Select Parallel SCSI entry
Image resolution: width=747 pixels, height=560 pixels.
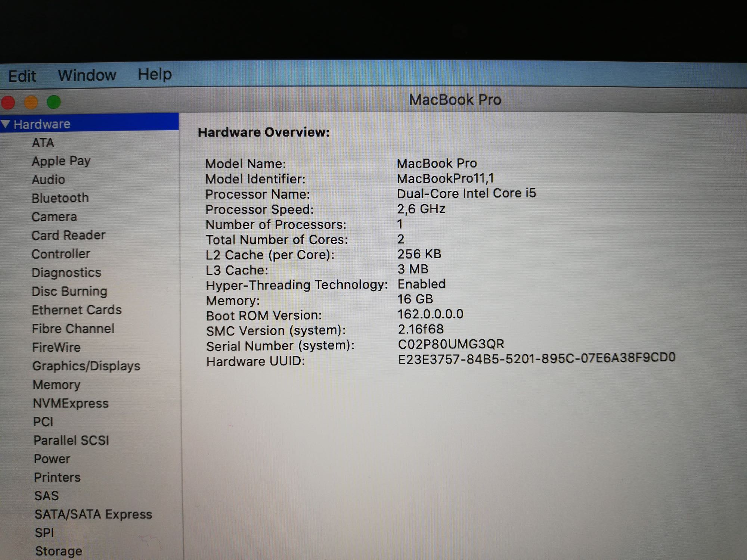click(x=71, y=440)
